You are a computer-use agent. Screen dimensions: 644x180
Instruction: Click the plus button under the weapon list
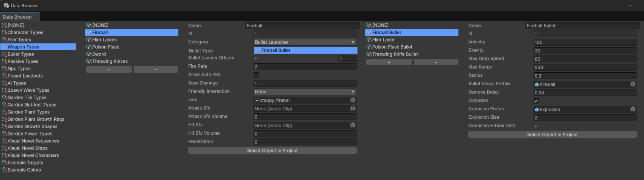tap(109, 70)
